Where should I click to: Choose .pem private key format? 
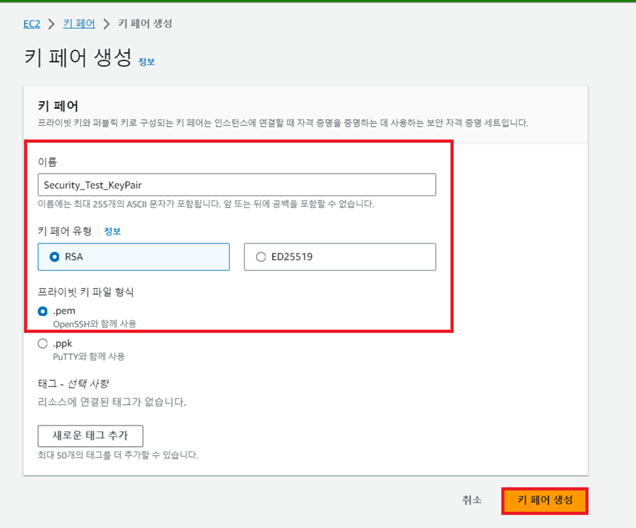(43, 311)
